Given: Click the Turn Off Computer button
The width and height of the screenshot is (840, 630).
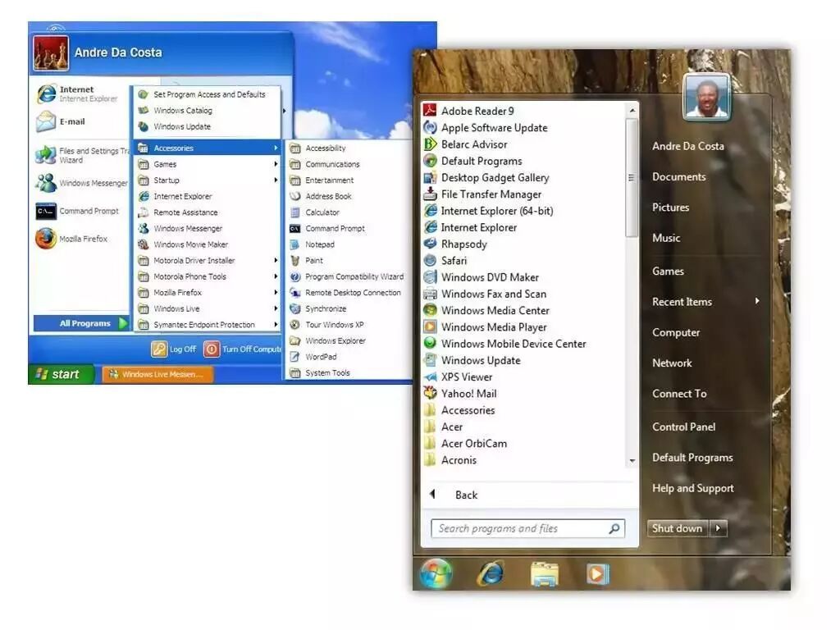Looking at the screenshot, I should coord(243,349).
